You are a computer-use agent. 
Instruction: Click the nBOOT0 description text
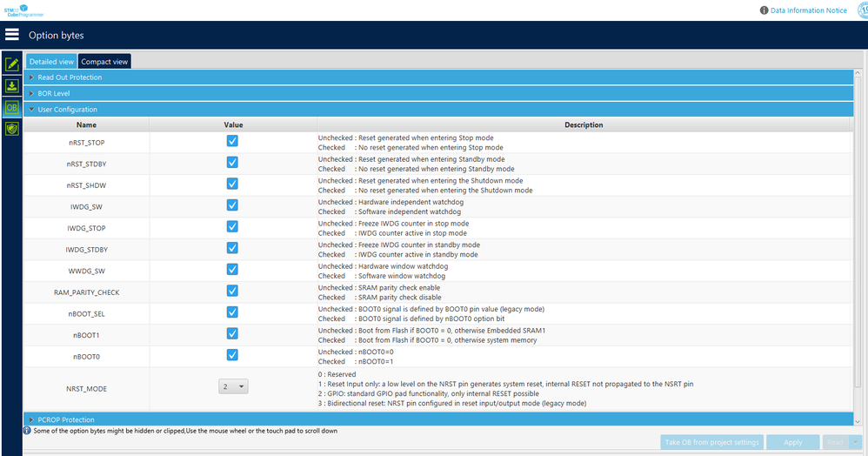(x=356, y=356)
